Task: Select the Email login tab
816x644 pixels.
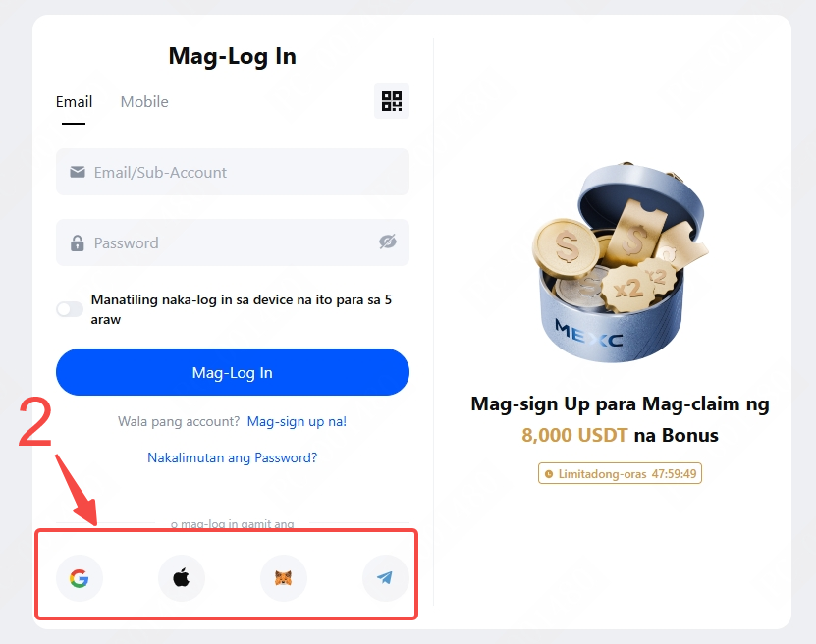Action: [x=74, y=101]
